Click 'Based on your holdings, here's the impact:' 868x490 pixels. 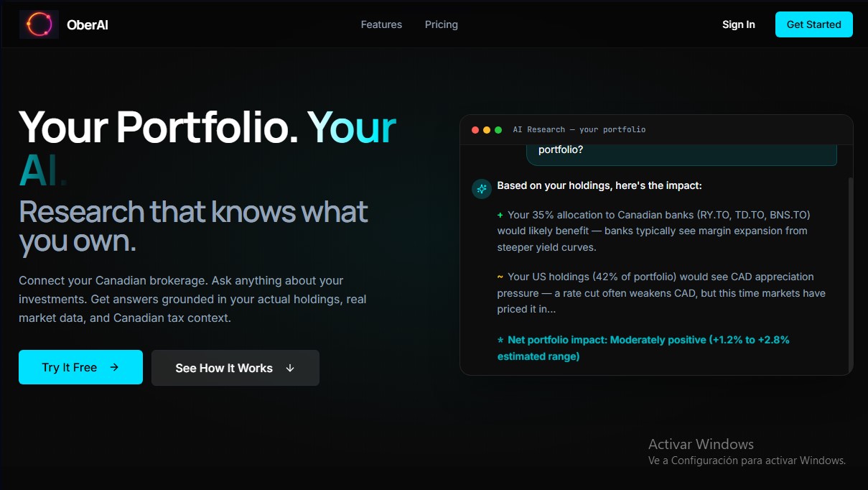pos(599,185)
